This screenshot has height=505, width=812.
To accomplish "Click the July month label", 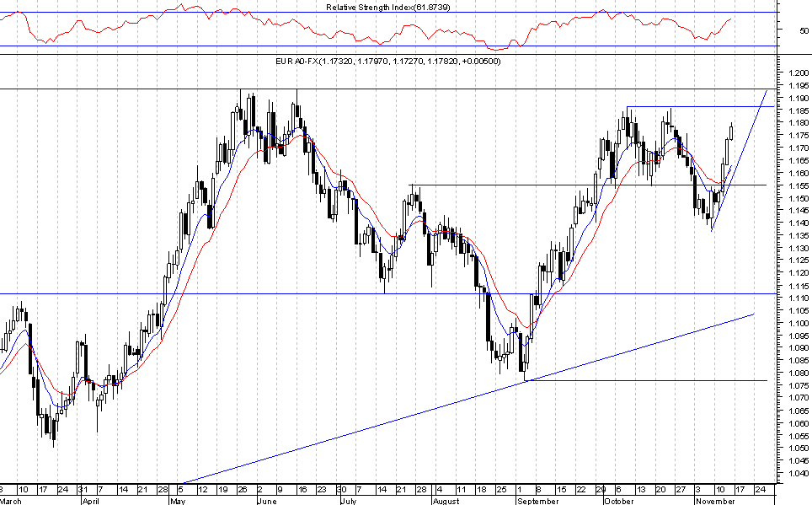I will pyautogui.click(x=349, y=501).
